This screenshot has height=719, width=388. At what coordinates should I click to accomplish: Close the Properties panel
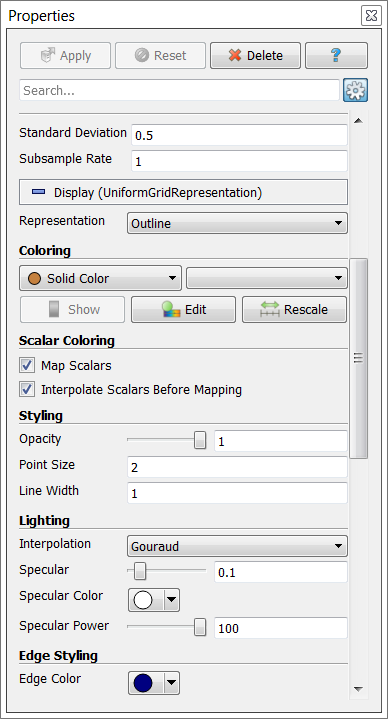point(371,16)
